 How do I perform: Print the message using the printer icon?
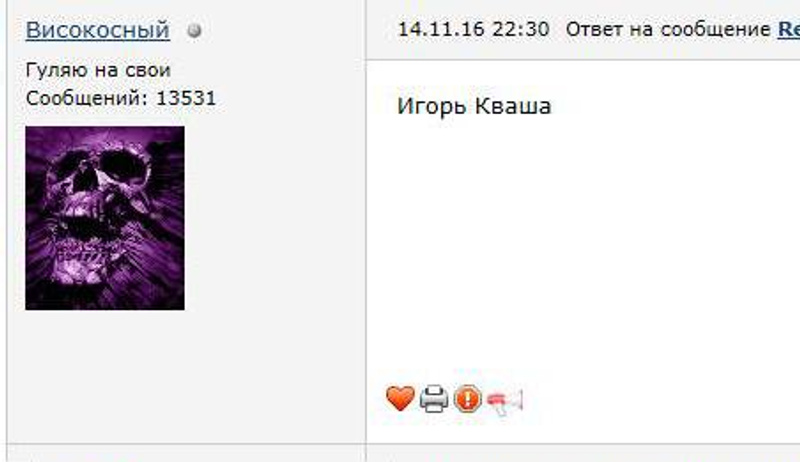click(434, 399)
